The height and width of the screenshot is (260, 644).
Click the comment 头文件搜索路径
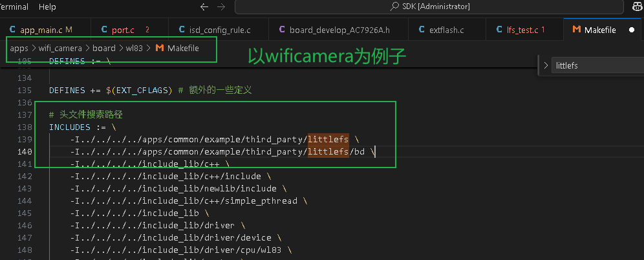point(86,114)
